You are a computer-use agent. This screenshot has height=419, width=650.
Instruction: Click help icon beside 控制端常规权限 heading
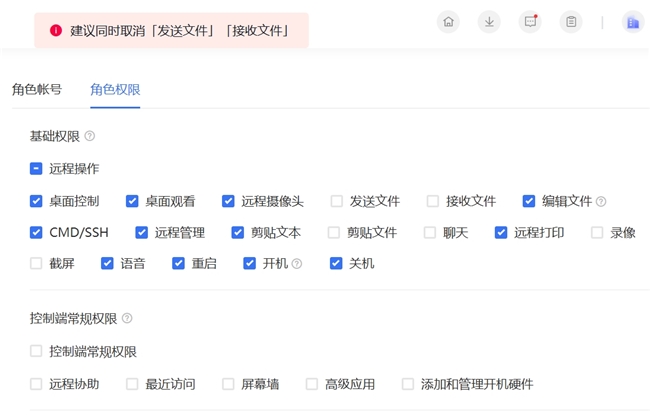(x=127, y=318)
